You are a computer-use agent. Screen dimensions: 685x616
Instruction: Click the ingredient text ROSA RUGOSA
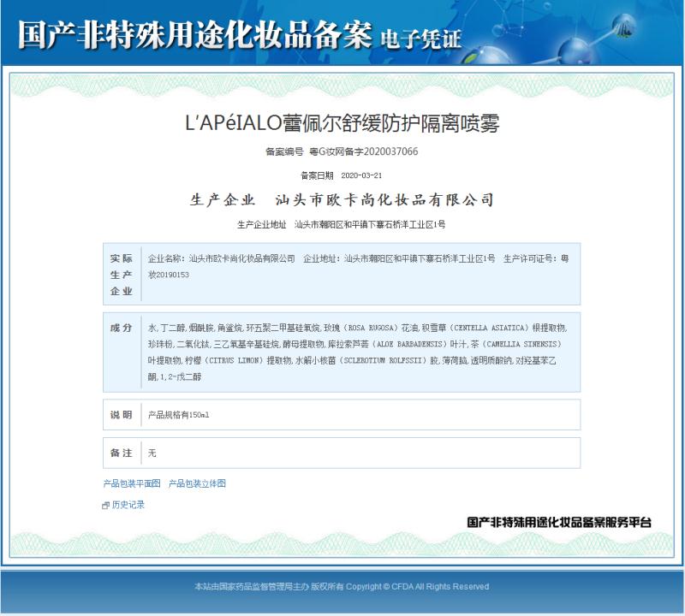pos(372,328)
